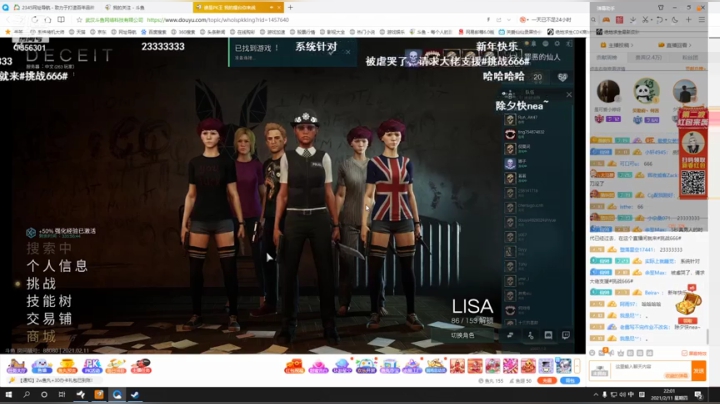
Task: Open 商城 store menu item
Action: 41,336
